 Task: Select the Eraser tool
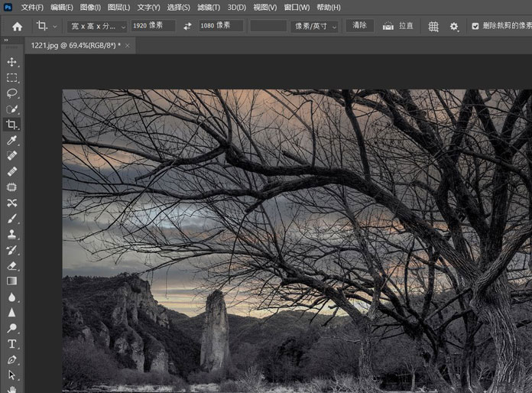click(x=11, y=265)
